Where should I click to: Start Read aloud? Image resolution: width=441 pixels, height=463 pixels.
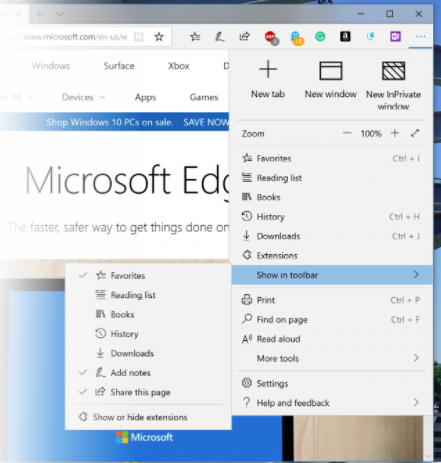point(331,339)
